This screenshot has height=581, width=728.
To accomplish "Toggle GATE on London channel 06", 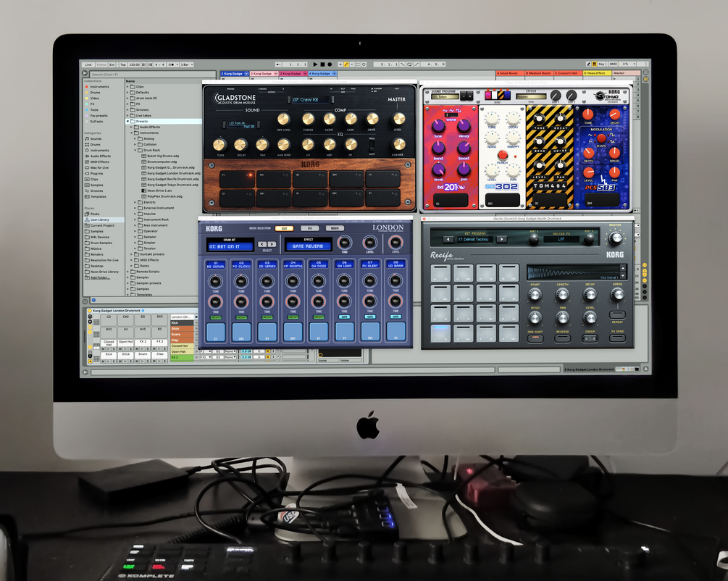I will [344, 317].
